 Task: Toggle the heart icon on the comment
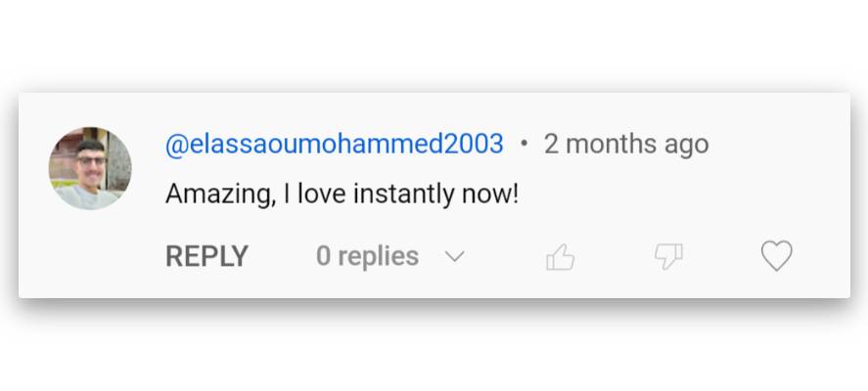pos(776,256)
